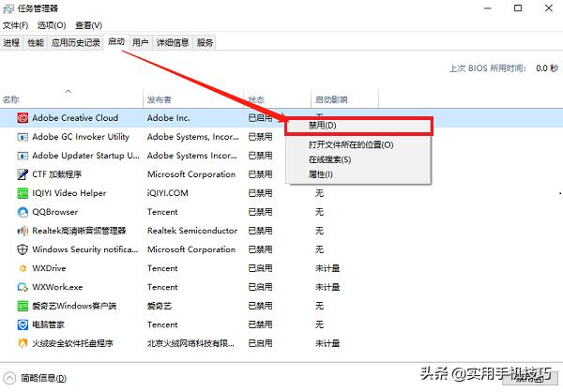Sort by the 启动影响 column header

344,99
